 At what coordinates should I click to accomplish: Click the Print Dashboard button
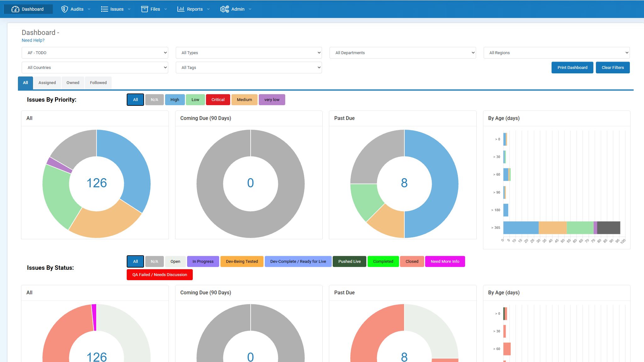click(572, 67)
